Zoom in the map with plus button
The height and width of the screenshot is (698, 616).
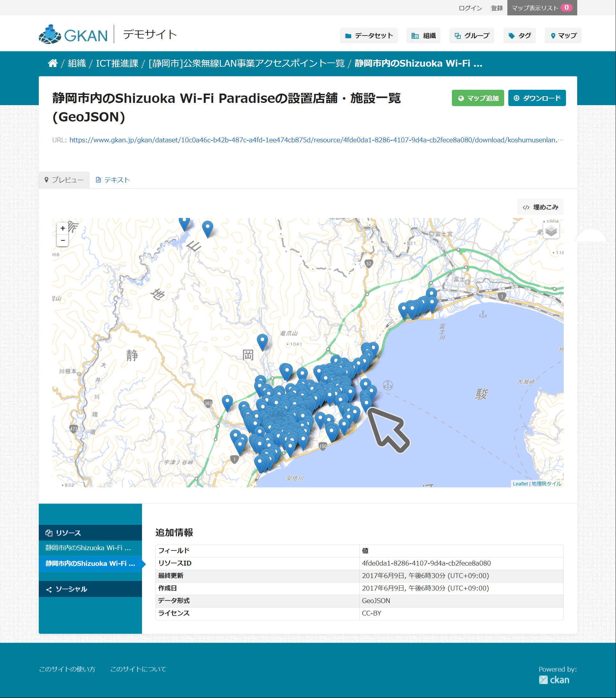pyautogui.click(x=62, y=228)
